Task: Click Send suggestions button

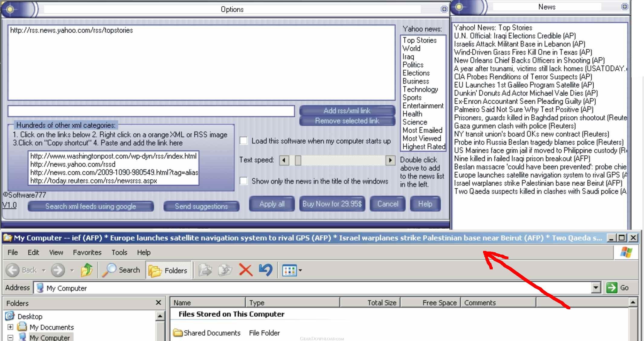Action: (201, 206)
